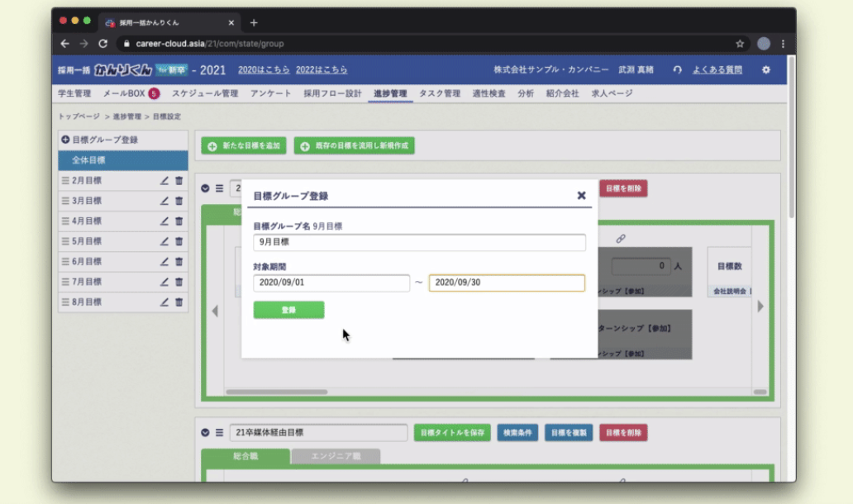853x504 pixels.
Task: Open the 求人ページ menu
Action: point(612,93)
